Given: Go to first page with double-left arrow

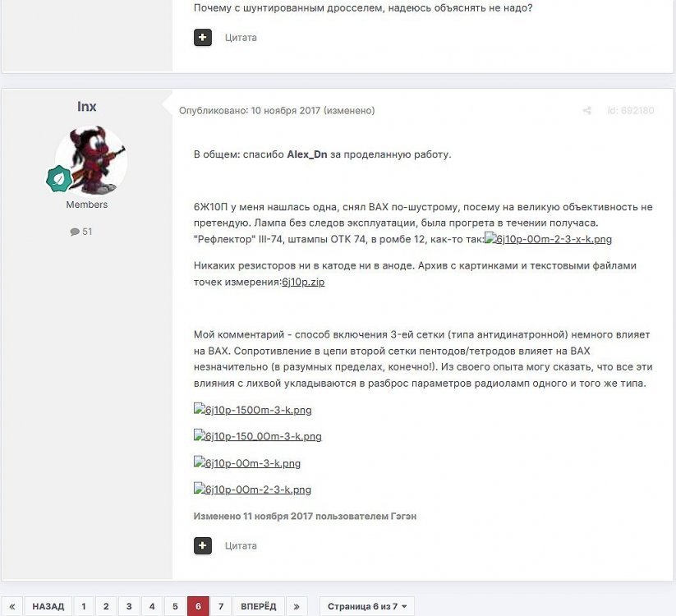Looking at the screenshot, I should pyautogui.click(x=12, y=606).
